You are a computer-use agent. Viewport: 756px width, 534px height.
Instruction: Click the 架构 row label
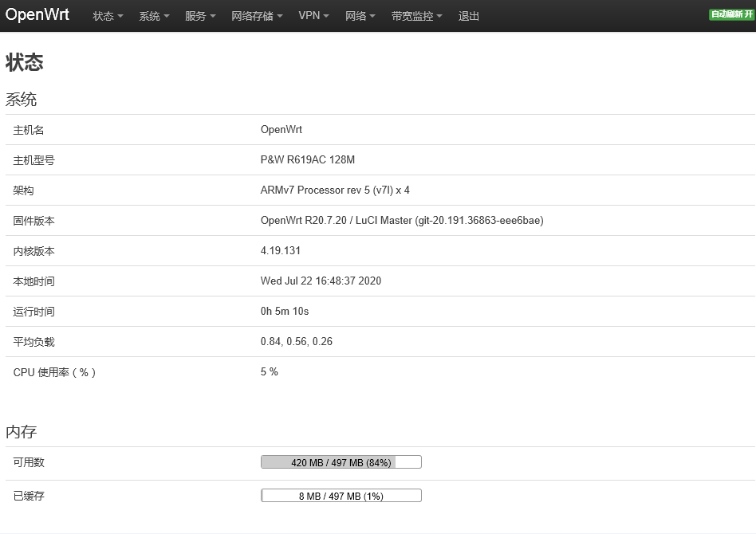[x=23, y=190]
